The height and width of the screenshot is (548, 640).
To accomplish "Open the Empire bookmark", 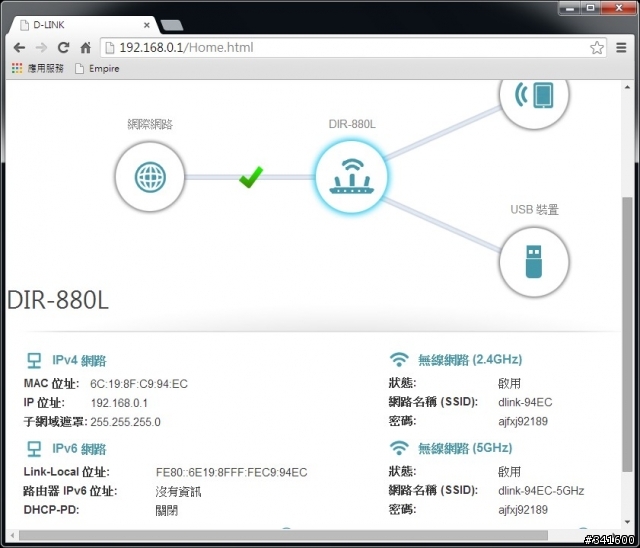I will (x=97, y=69).
